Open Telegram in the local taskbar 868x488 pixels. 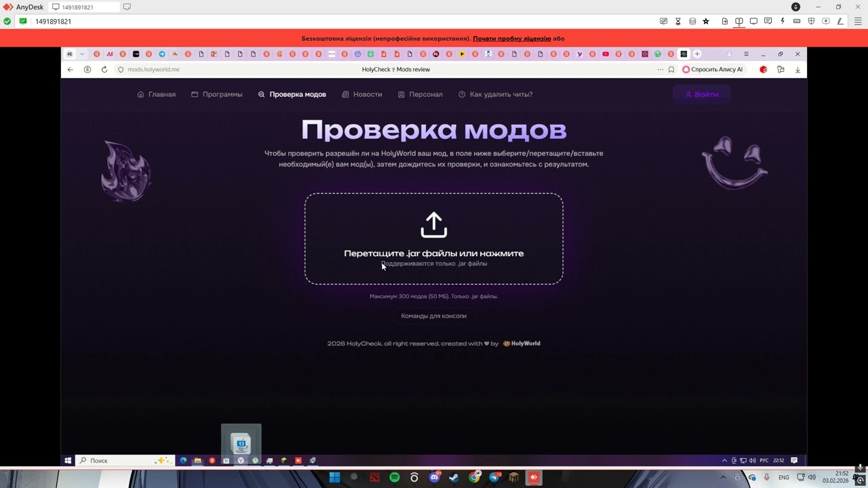[494, 478]
